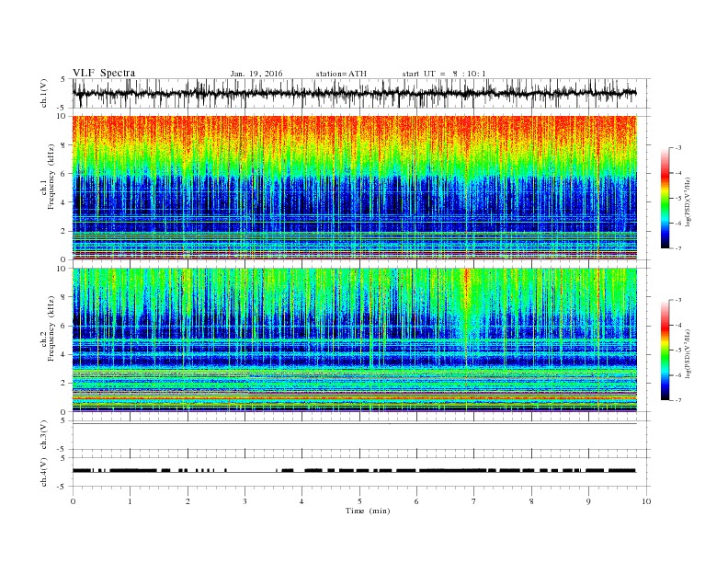The image size is (728, 563).
Task: Click the ch.4 gap in the signal around minute 3
Action: point(251,472)
